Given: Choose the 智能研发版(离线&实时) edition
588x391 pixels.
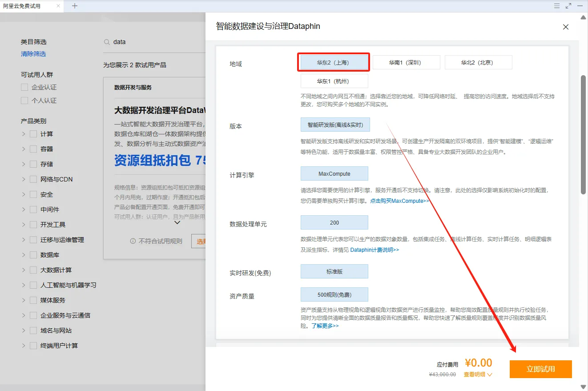Looking at the screenshot, I should (335, 125).
